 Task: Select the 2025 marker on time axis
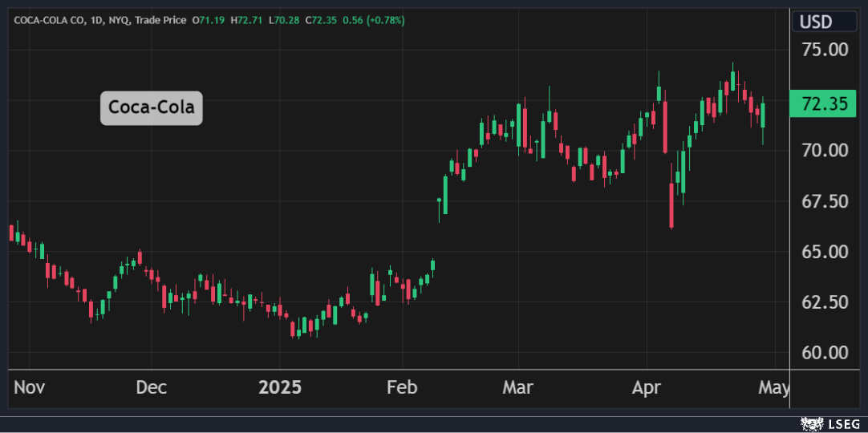(279, 388)
